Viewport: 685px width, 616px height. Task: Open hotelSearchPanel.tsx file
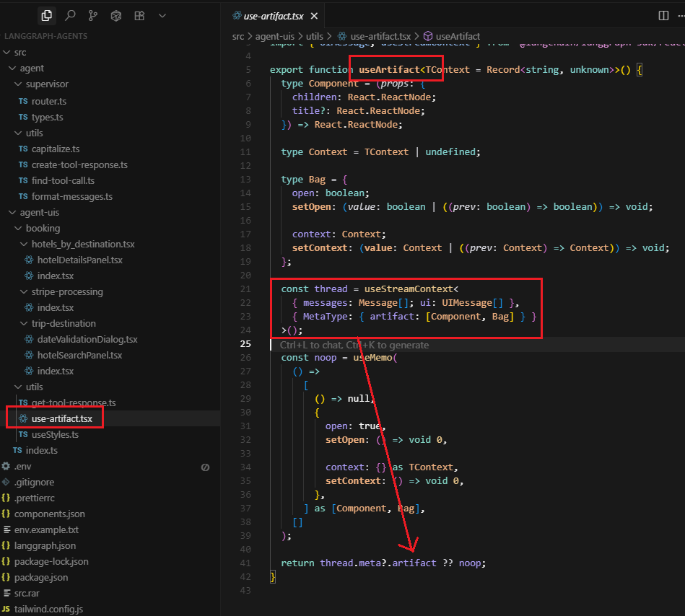click(79, 355)
